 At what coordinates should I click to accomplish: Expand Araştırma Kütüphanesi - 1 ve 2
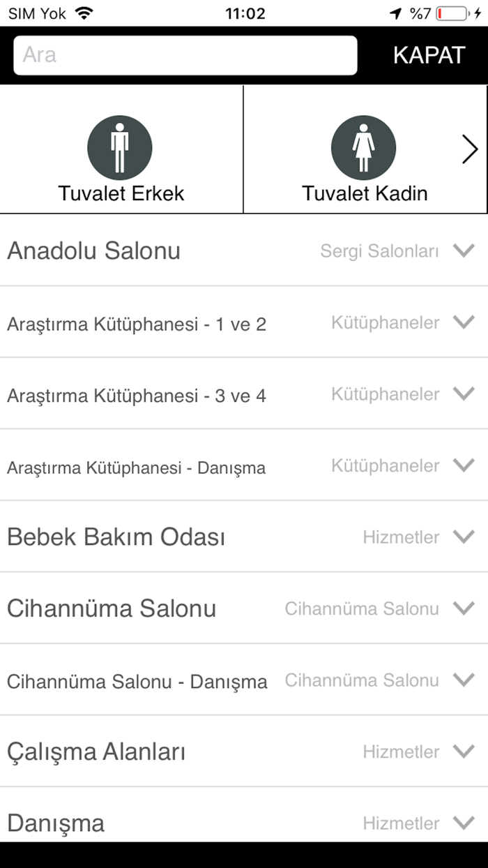[463, 323]
